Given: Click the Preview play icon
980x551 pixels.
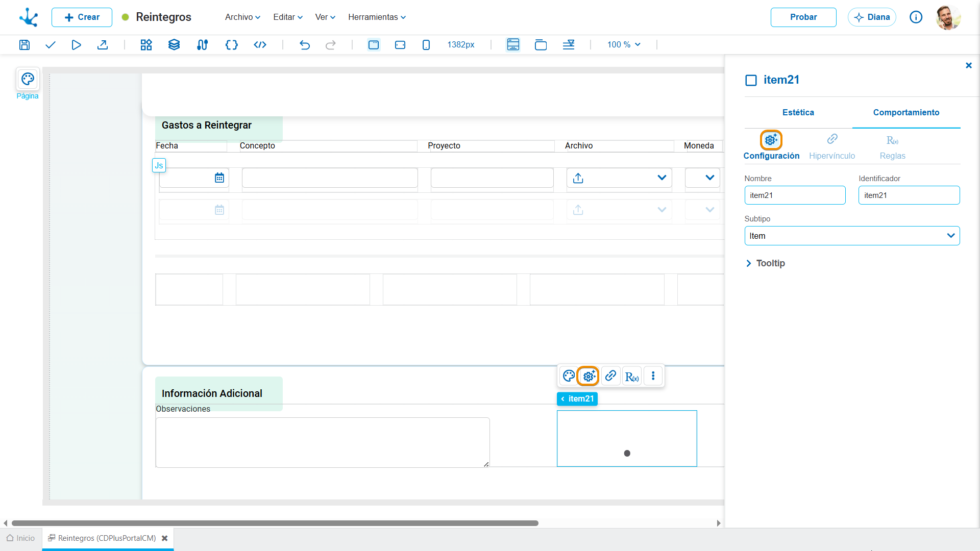Looking at the screenshot, I should [x=76, y=45].
